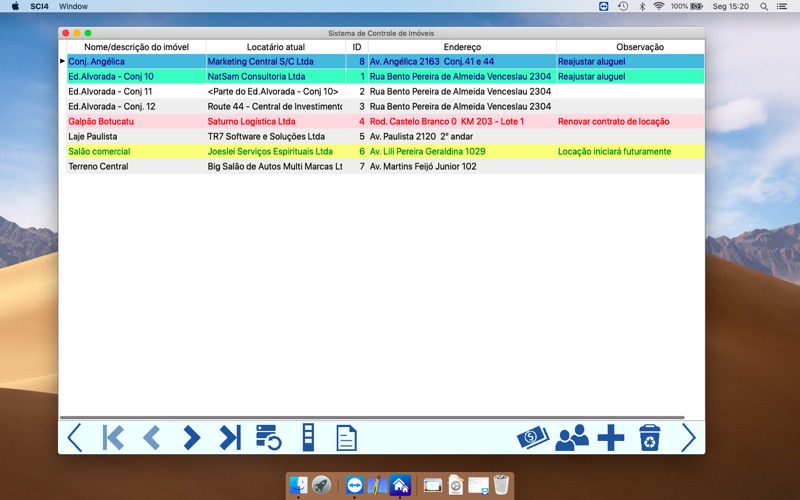Click the 100% battery indicator

(x=686, y=6)
